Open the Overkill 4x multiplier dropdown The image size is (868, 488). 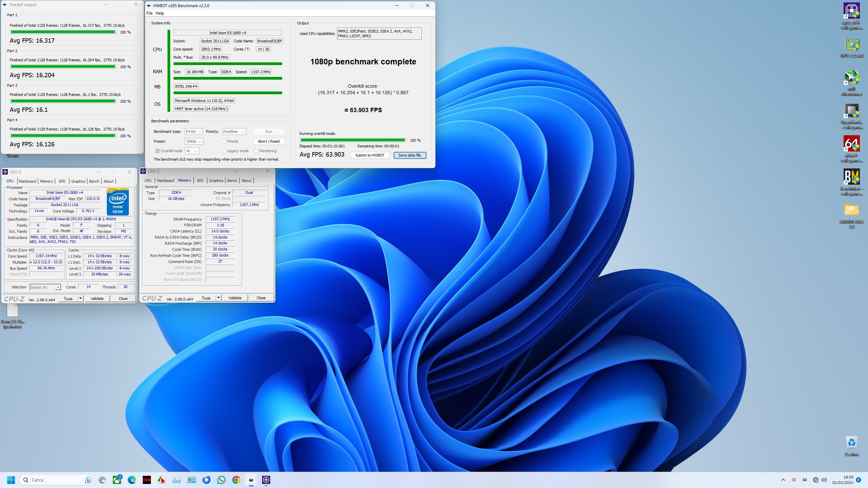point(192,151)
